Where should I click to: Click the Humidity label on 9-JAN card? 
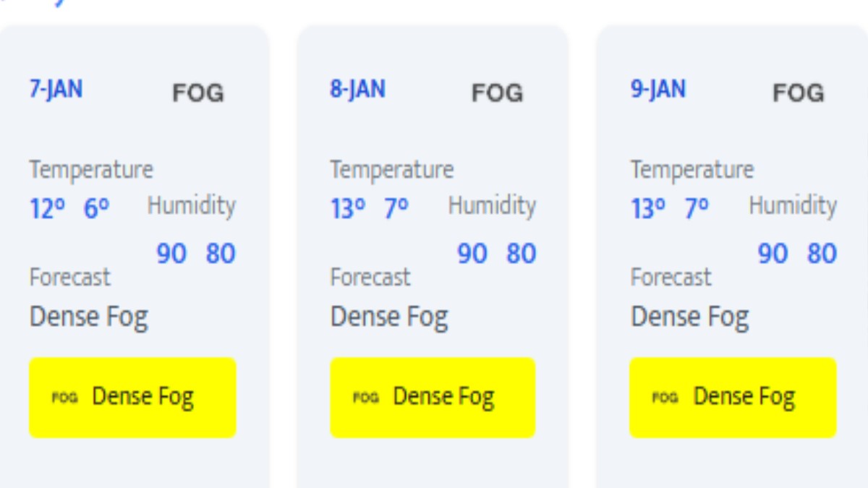click(x=792, y=206)
